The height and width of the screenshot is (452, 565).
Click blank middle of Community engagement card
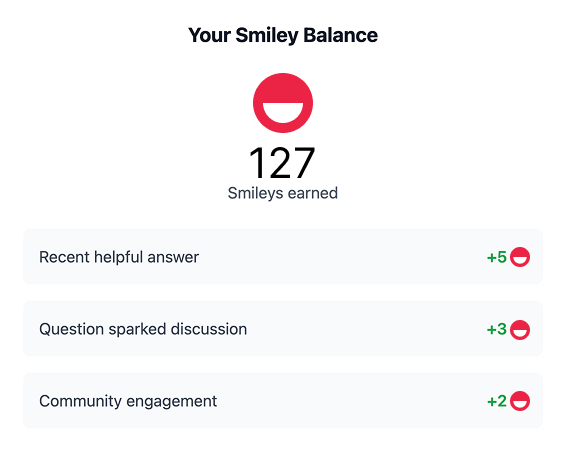(351, 400)
